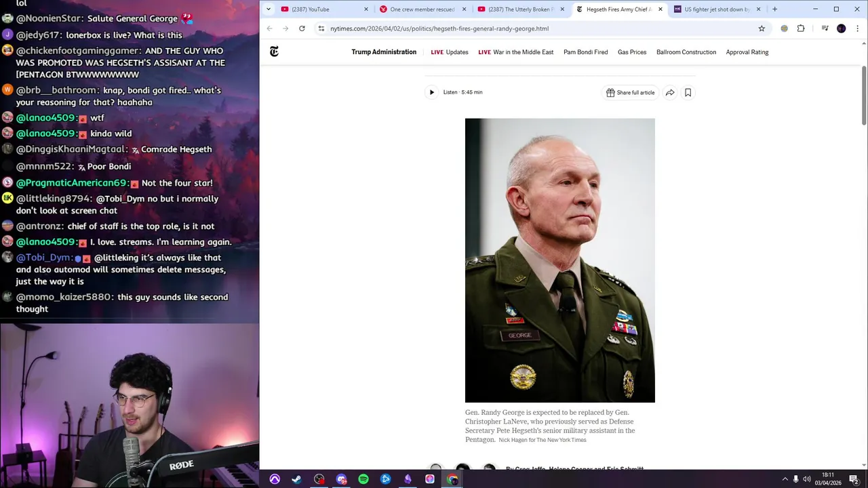
Task: Open Steam from the taskbar
Action: click(296, 479)
